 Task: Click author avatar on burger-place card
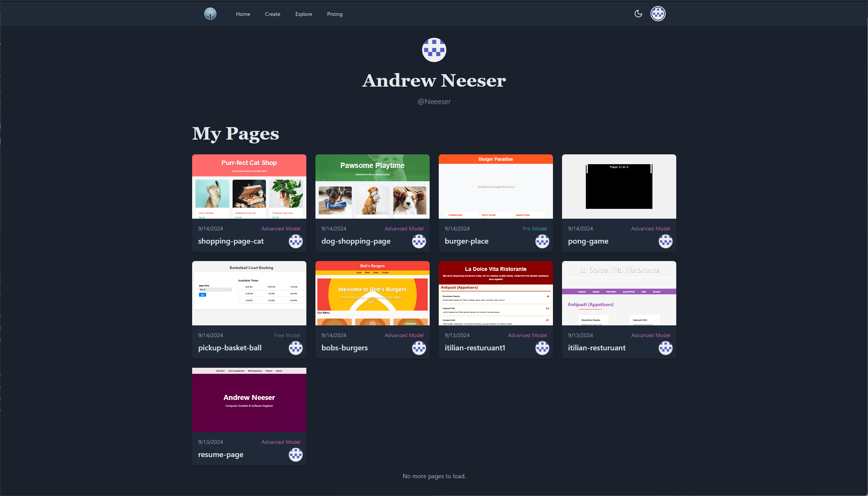(x=542, y=241)
